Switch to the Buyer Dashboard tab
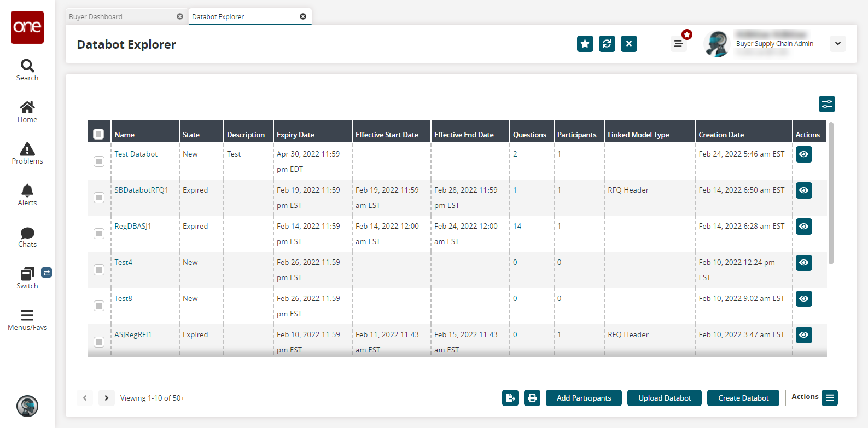The width and height of the screenshot is (868, 428). (x=120, y=17)
